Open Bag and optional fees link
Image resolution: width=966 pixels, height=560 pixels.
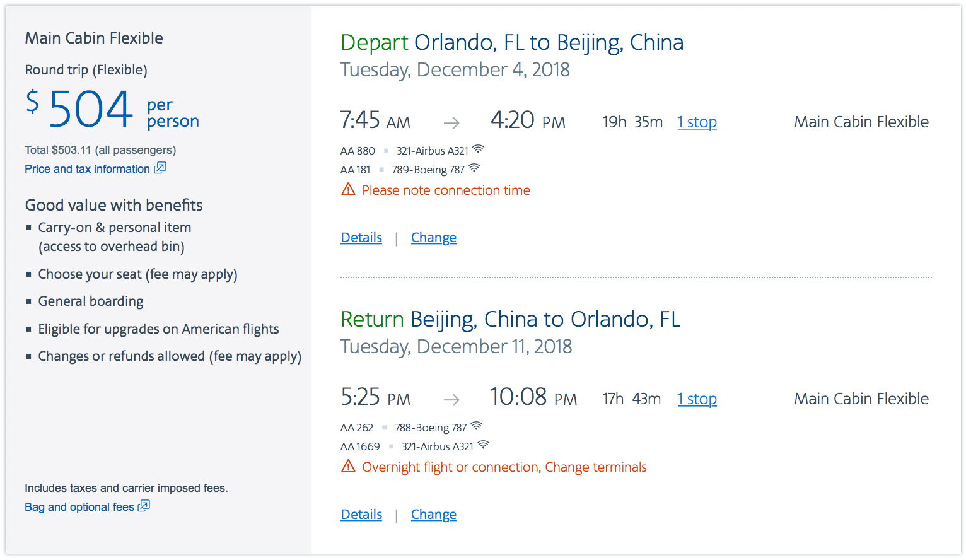pyautogui.click(x=79, y=507)
